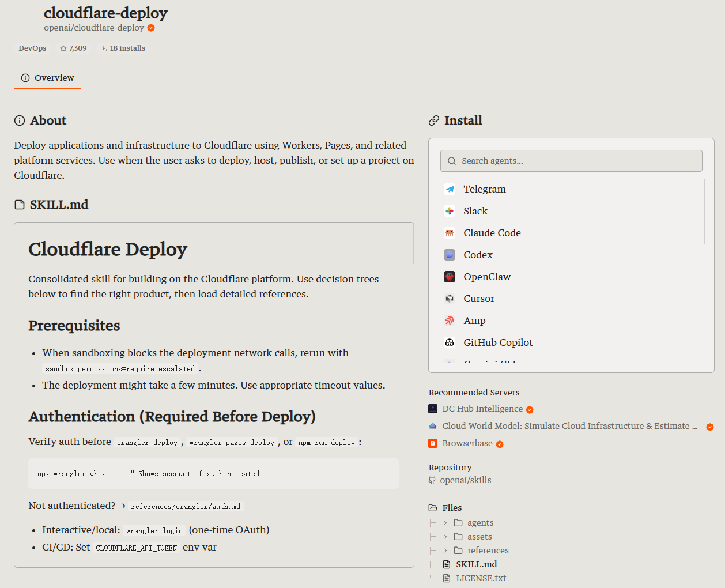Click the 7,309 stars count
The width and height of the screenshot is (725, 588).
coord(78,48)
